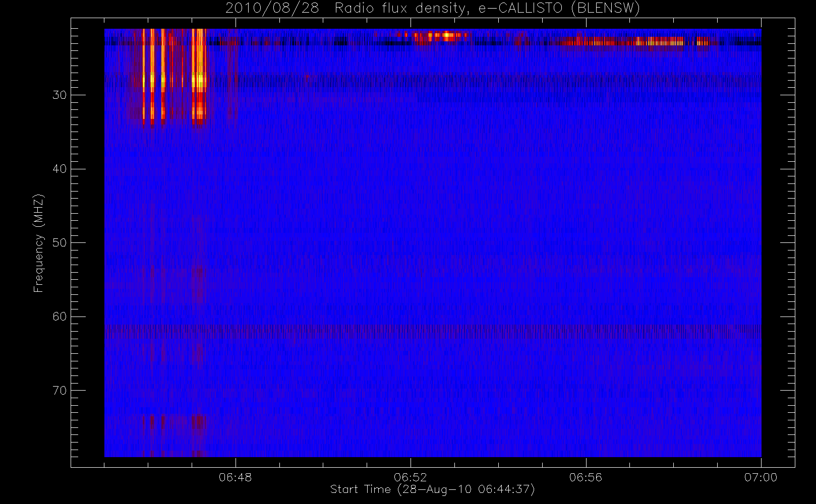
Task: Click the 07:00 time tick label
Action: point(761,477)
